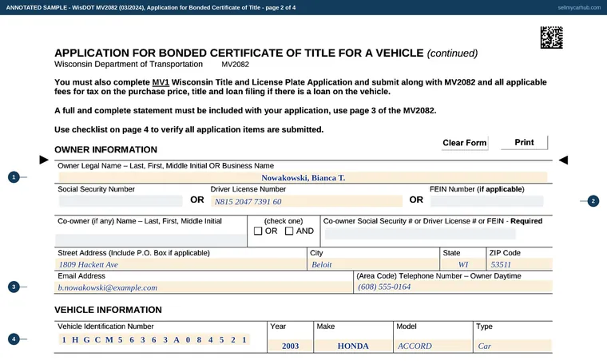
Task: Click the Street Address field with 1809 Hackett Ave
Action: pos(181,264)
